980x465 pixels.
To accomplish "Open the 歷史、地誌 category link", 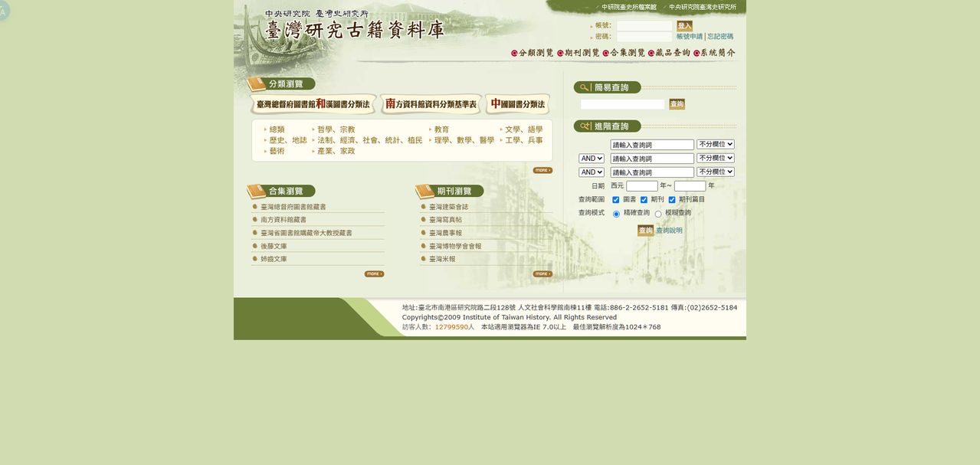I will (x=288, y=141).
